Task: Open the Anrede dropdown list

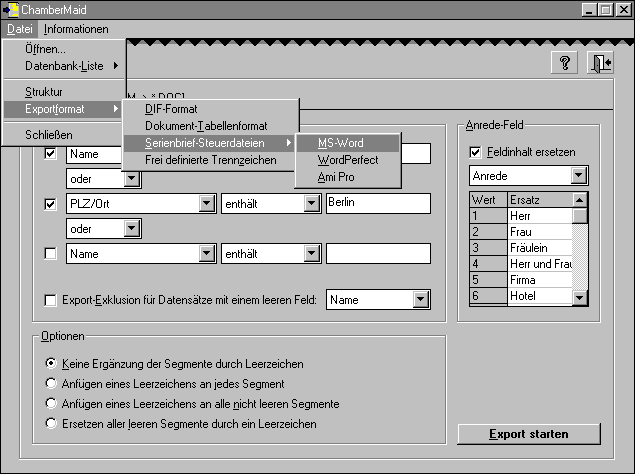Action: (578, 176)
